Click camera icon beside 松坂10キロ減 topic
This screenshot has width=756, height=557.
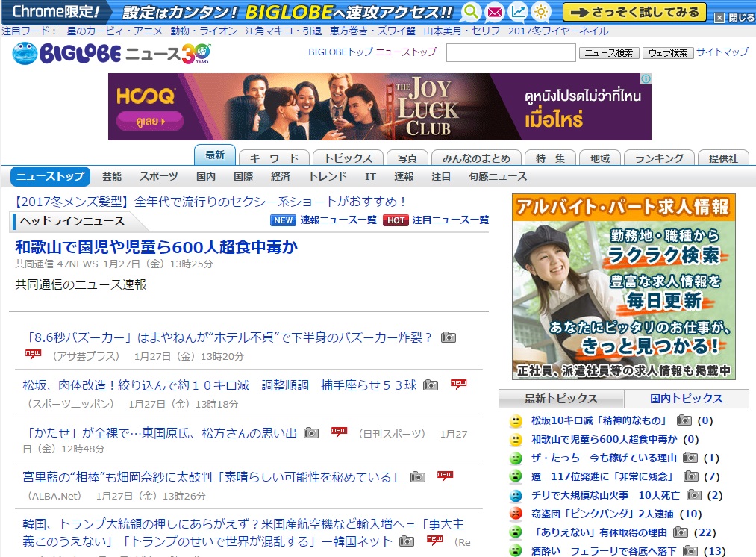tap(684, 420)
